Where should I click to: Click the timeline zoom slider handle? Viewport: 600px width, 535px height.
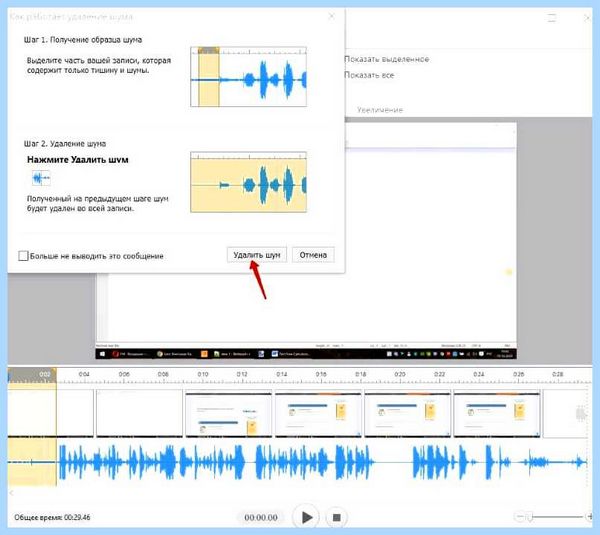click(x=530, y=517)
